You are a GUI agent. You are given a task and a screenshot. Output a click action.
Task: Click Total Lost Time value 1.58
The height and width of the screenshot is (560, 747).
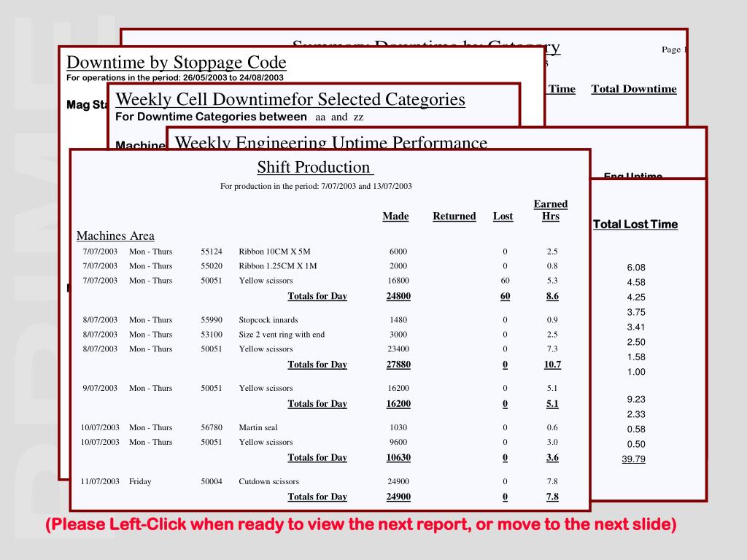click(636, 357)
